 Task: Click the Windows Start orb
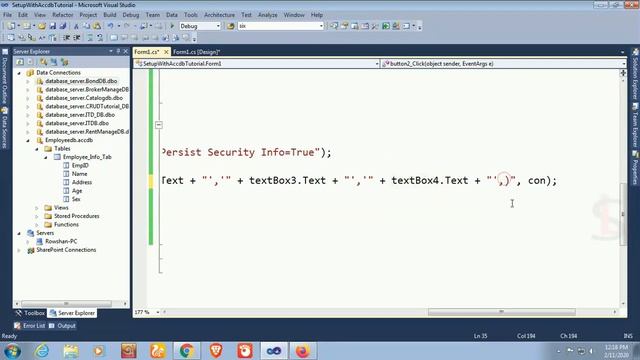[12, 351]
